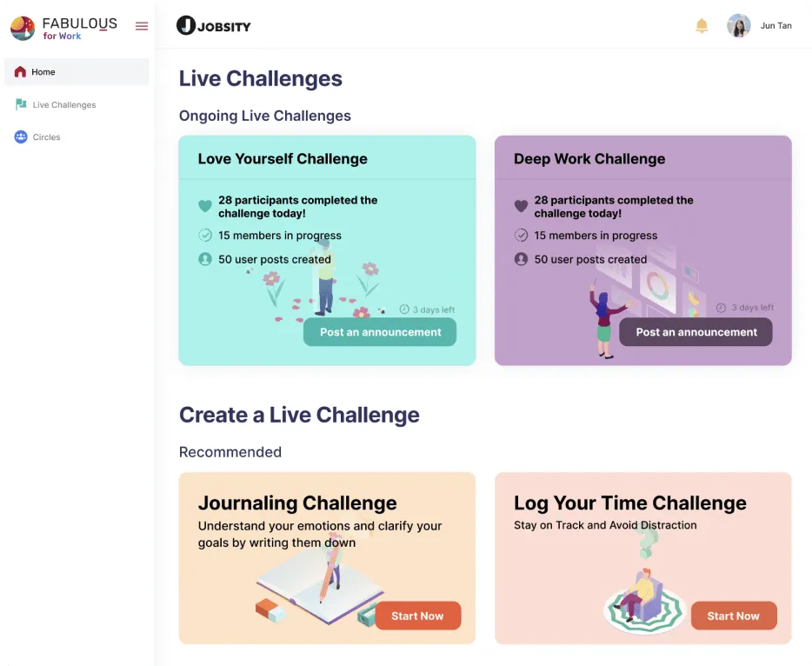
Task: Click heart icon in Deep Work card
Action: (x=521, y=206)
